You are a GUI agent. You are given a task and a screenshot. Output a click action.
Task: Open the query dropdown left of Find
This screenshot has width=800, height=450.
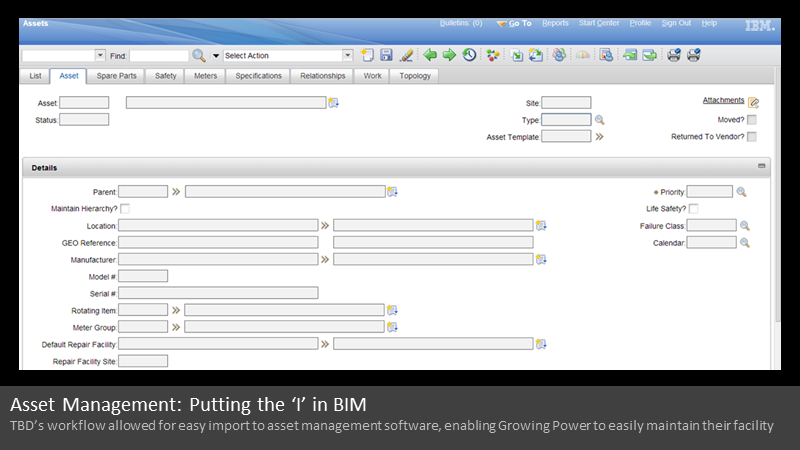click(100, 55)
